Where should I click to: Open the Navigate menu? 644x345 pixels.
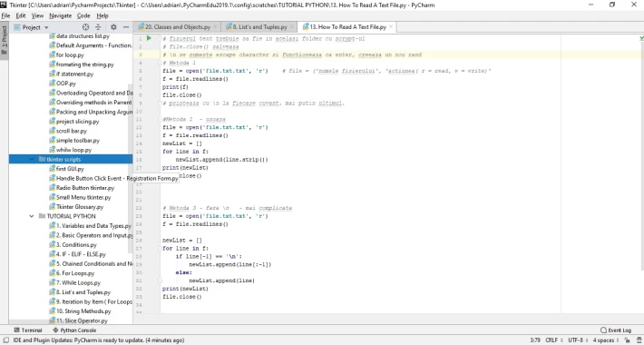(61, 15)
